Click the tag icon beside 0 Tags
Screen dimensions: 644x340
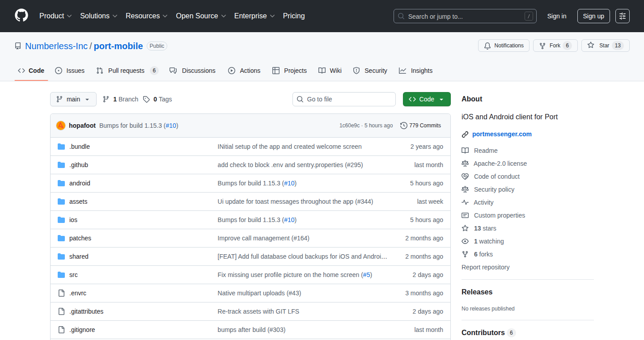tap(146, 99)
